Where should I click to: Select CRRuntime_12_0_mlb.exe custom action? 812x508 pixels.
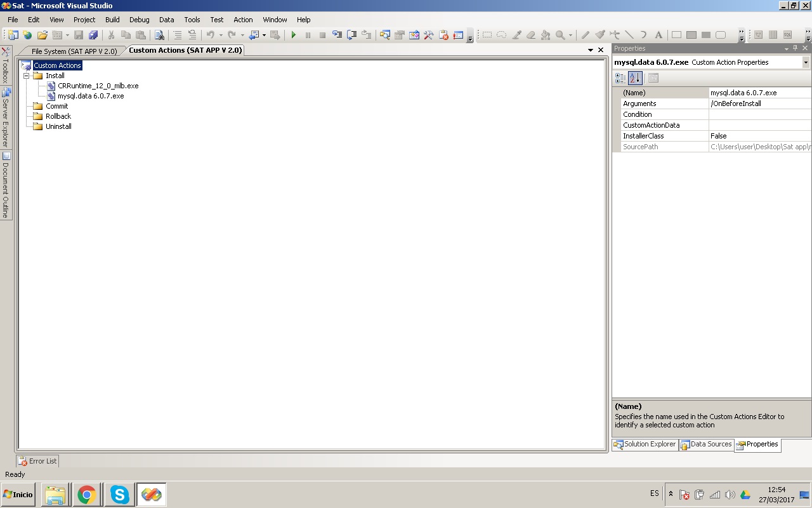coord(98,86)
